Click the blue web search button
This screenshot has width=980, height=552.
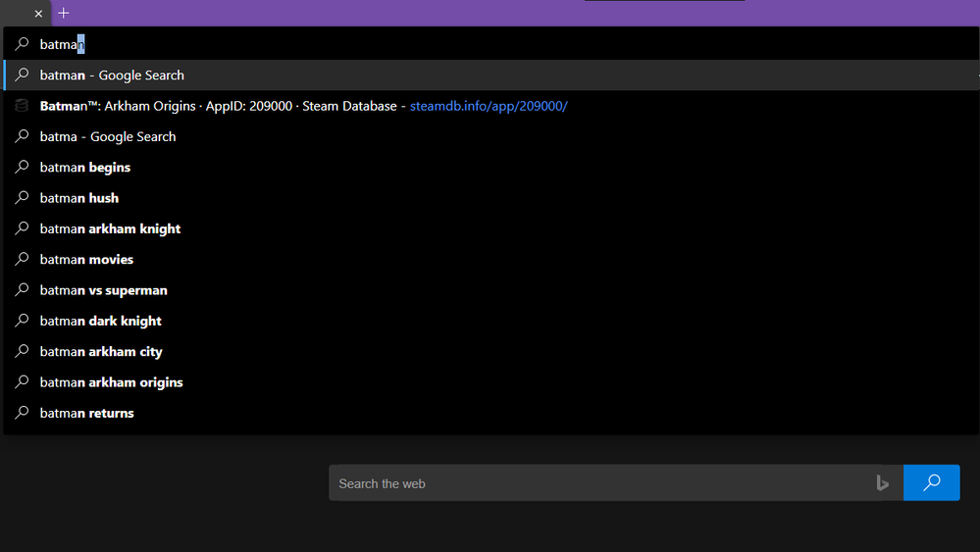point(931,482)
